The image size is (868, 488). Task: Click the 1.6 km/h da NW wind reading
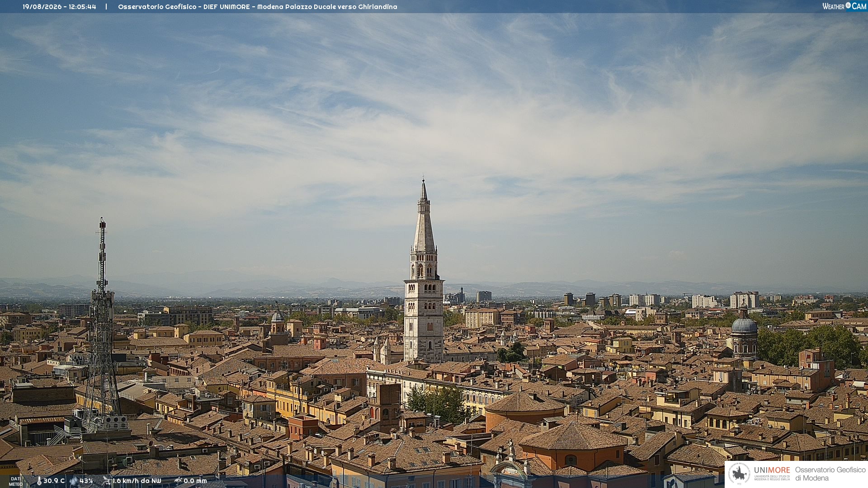137,481
